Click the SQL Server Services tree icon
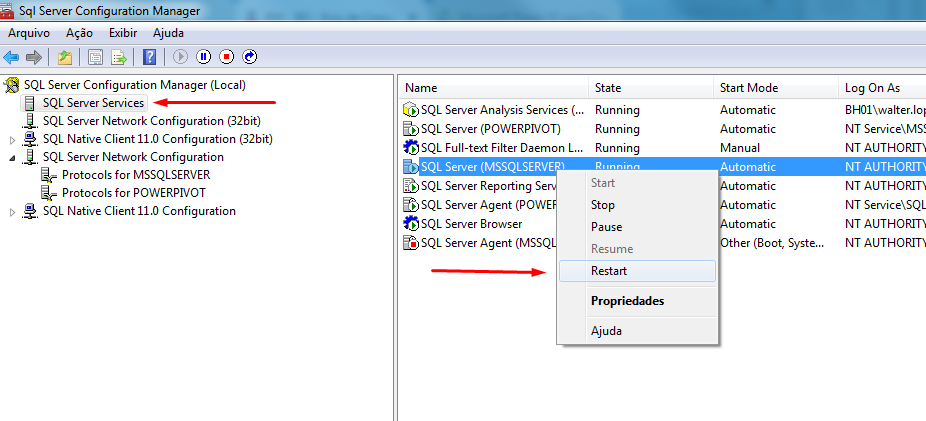926x421 pixels. (x=30, y=103)
